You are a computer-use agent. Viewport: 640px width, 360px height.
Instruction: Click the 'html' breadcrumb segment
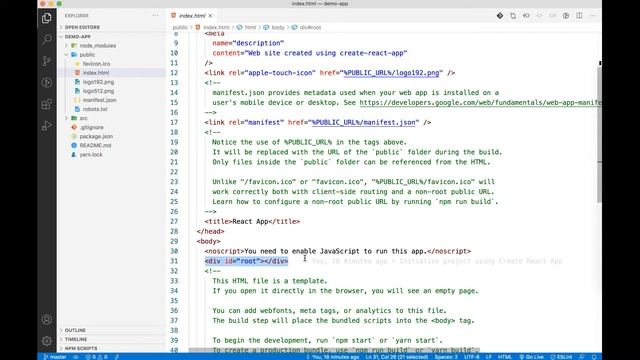(250, 27)
